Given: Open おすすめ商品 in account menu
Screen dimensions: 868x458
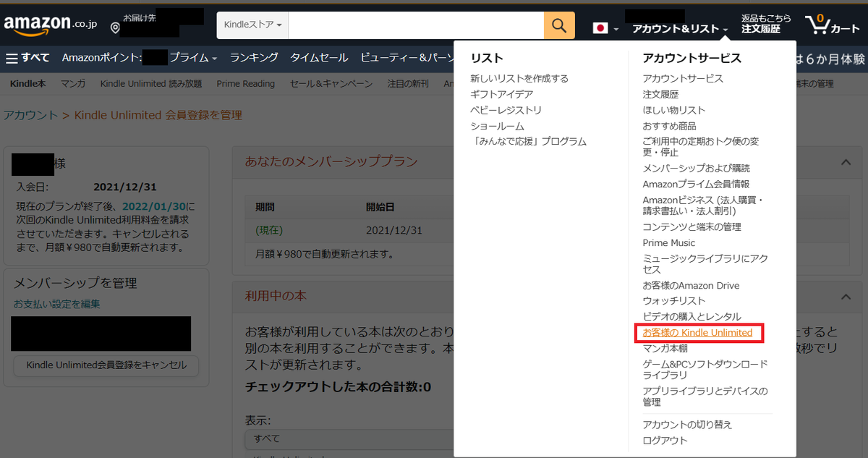Looking at the screenshot, I should click(x=669, y=126).
